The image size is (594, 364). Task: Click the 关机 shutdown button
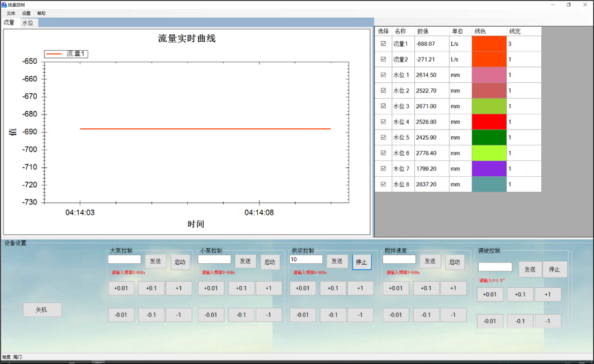(x=43, y=310)
